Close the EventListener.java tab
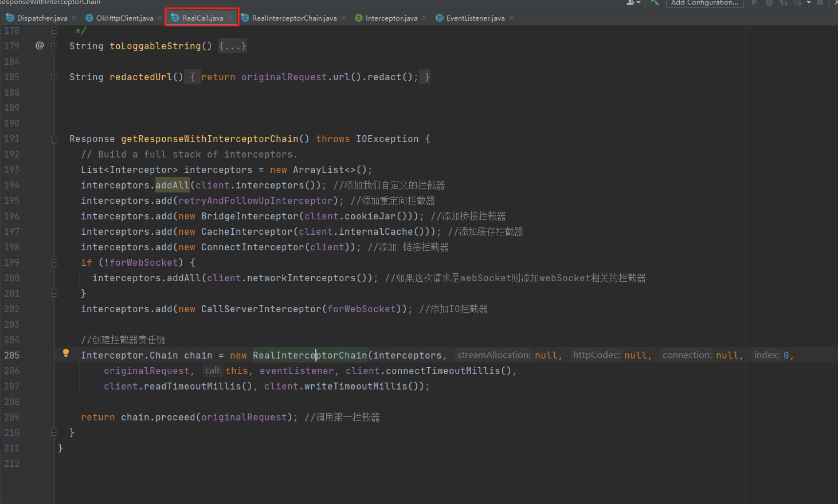The width and height of the screenshot is (838, 504). tap(511, 18)
